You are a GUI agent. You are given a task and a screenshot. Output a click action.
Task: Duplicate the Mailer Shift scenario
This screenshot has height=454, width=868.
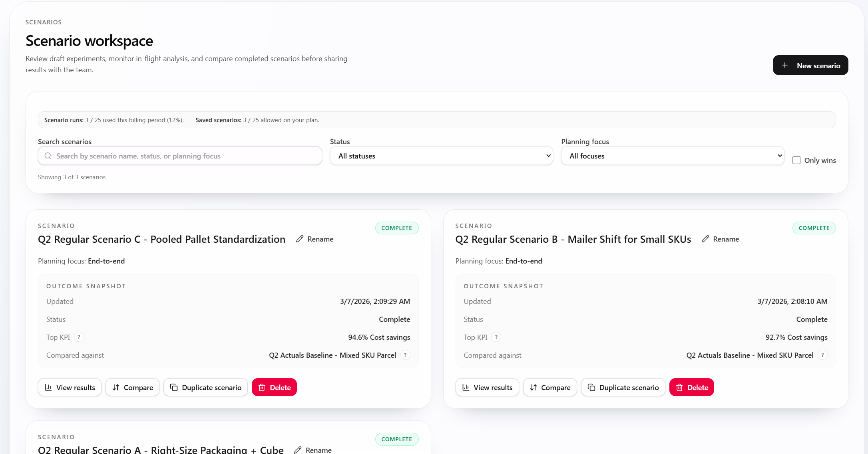(623, 387)
